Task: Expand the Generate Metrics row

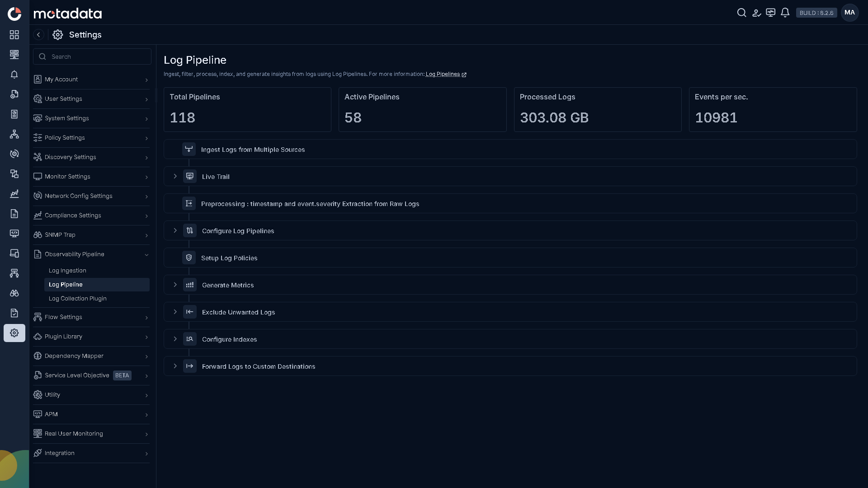Action: click(x=175, y=285)
